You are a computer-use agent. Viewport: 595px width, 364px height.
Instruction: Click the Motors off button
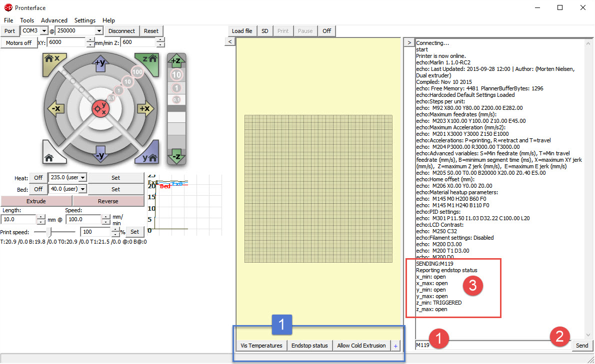coord(18,43)
